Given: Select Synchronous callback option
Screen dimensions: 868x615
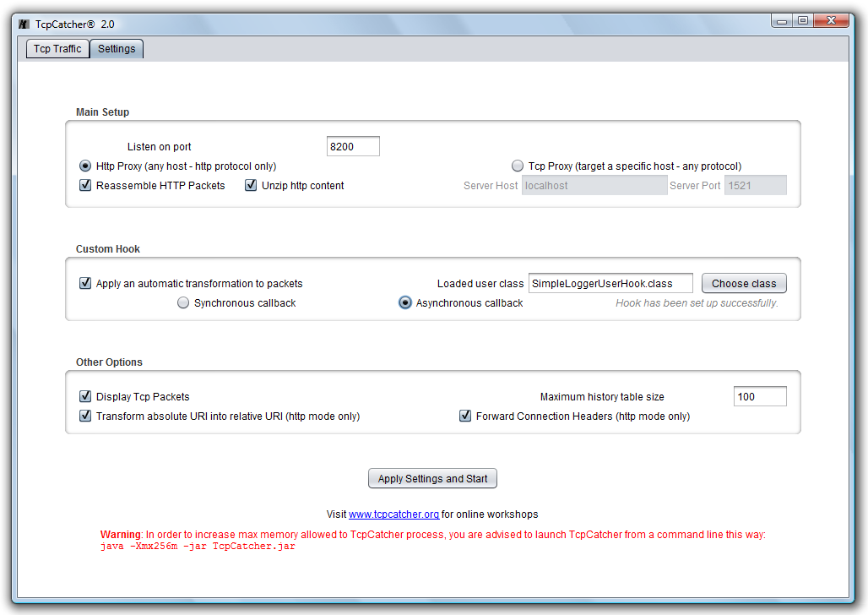Looking at the screenshot, I should pyautogui.click(x=183, y=302).
